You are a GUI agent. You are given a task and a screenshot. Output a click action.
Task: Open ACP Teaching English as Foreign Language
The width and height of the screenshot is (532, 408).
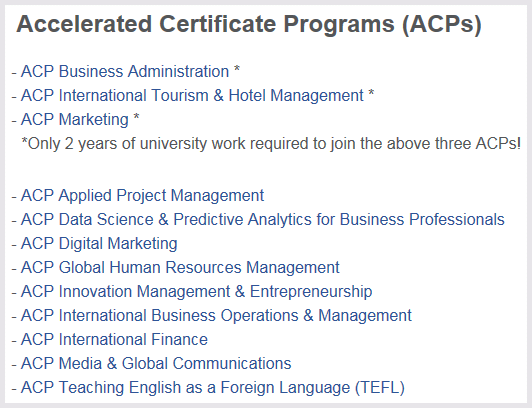coord(213,388)
